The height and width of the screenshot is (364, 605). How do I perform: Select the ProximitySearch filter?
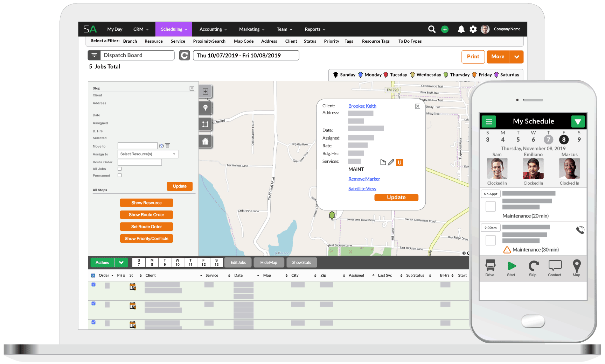tap(209, 41)
